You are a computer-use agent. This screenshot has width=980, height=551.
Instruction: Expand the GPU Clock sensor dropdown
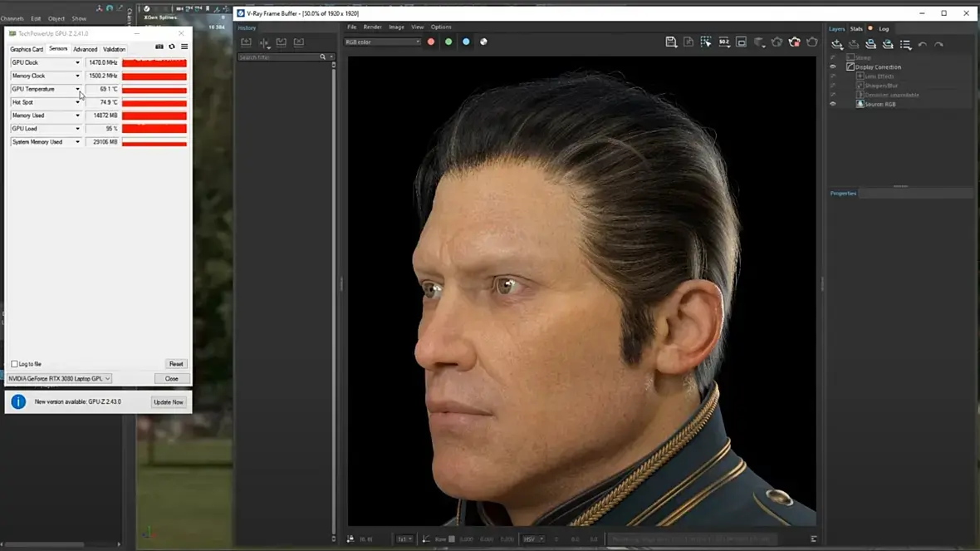[x=78, y=63]
